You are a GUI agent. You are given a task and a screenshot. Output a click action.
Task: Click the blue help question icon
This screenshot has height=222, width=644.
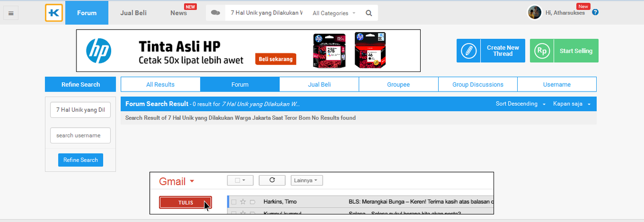596,12
